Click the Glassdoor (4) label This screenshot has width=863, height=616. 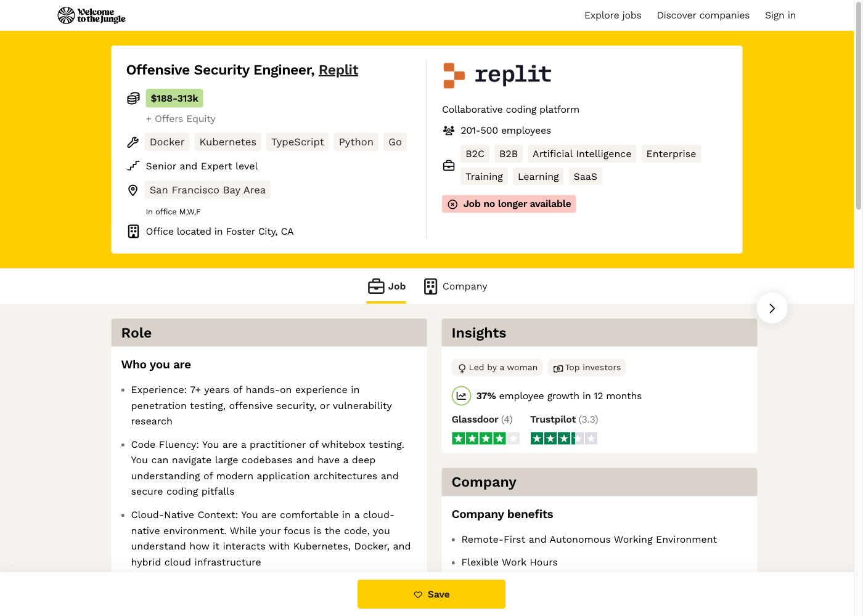[x=482, y=419]
